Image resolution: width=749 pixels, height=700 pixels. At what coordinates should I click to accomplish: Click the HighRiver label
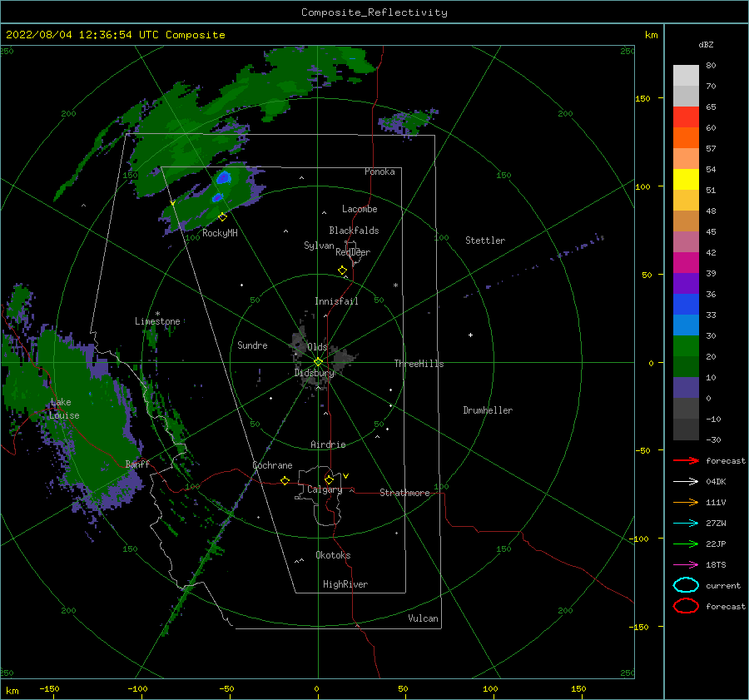[x=345, y=584]
